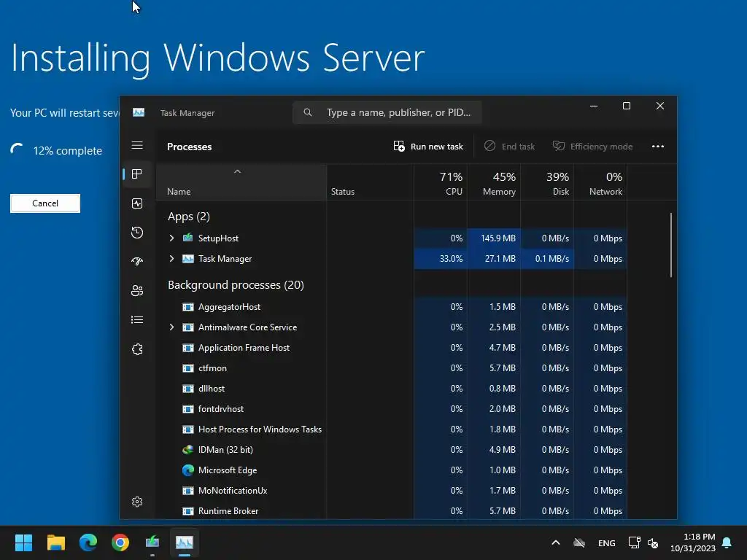The width and height of the screenshot is (747, 560).
Task: Click Run new task button
Action: tap(428, 146)
